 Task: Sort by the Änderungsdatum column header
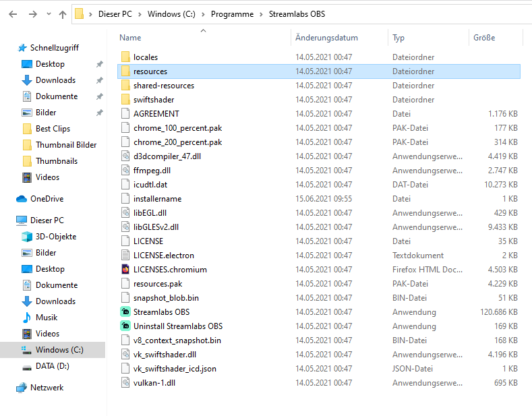point(326,38)
